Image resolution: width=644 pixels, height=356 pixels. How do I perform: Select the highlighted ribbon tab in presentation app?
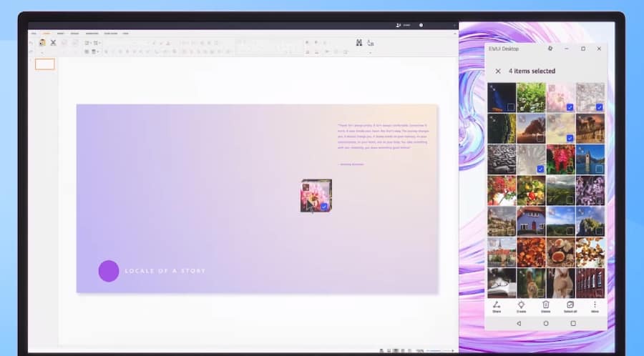[46, 33]
